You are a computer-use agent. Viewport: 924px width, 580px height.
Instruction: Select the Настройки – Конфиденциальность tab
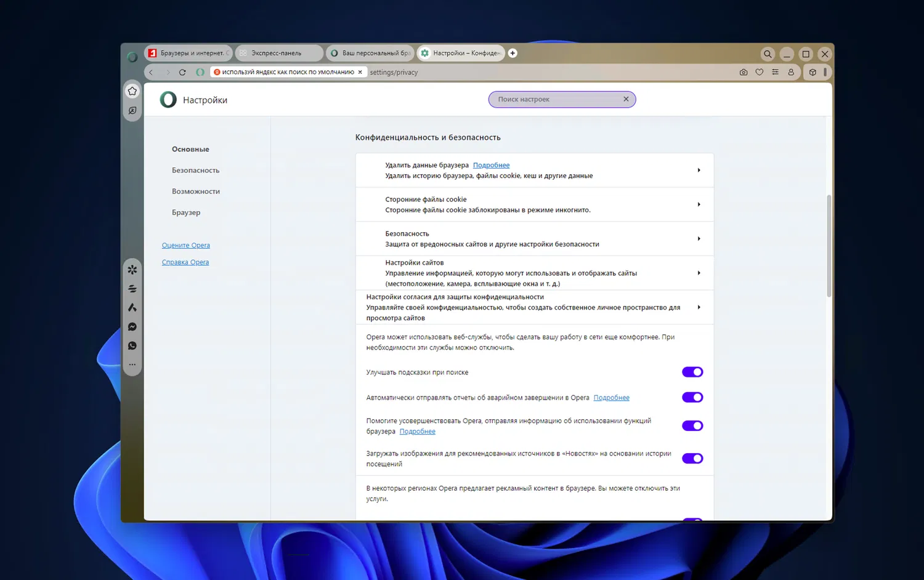pos(461,54)
